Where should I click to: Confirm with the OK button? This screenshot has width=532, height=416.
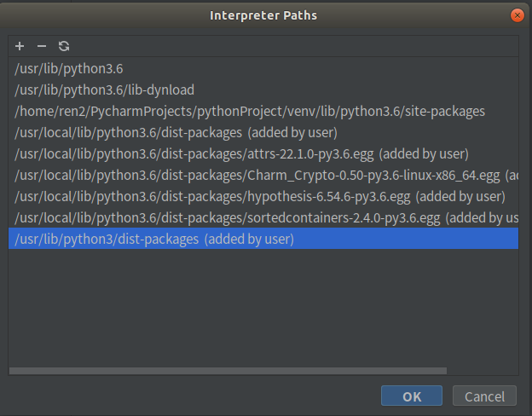point(412,396)
